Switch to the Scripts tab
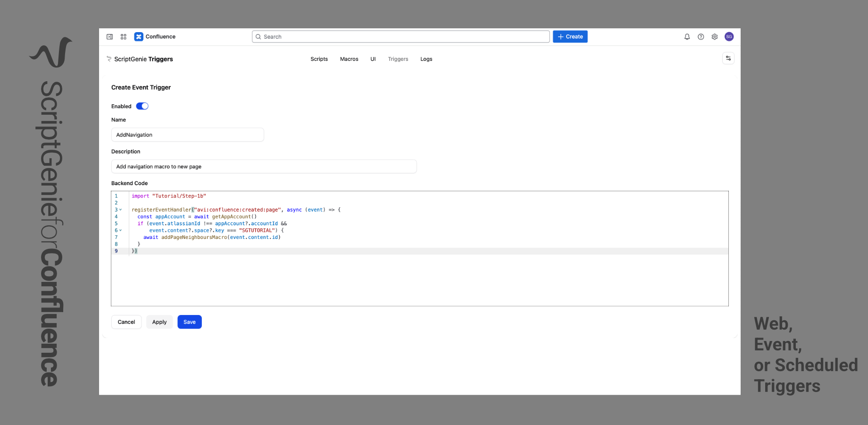 coord(319,59)
